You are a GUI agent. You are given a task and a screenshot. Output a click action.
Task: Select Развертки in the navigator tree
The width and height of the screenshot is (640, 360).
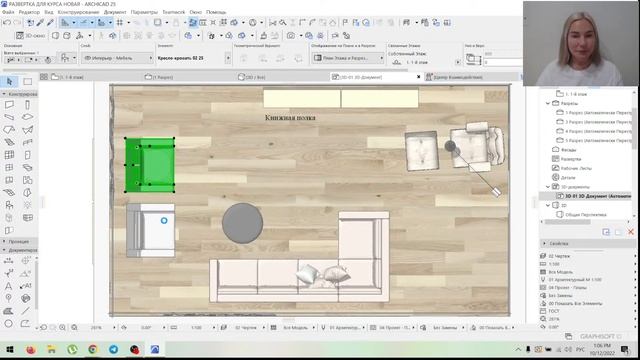click(571, 159)
